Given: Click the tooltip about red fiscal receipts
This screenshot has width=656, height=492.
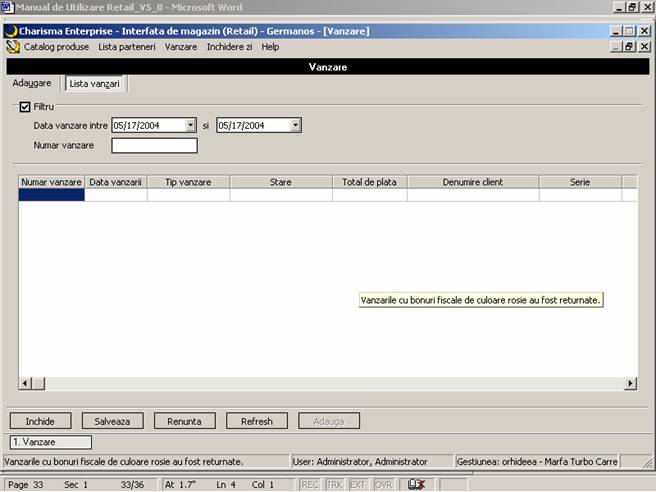Looking at the screenshot, I should (x=481, y=300).
